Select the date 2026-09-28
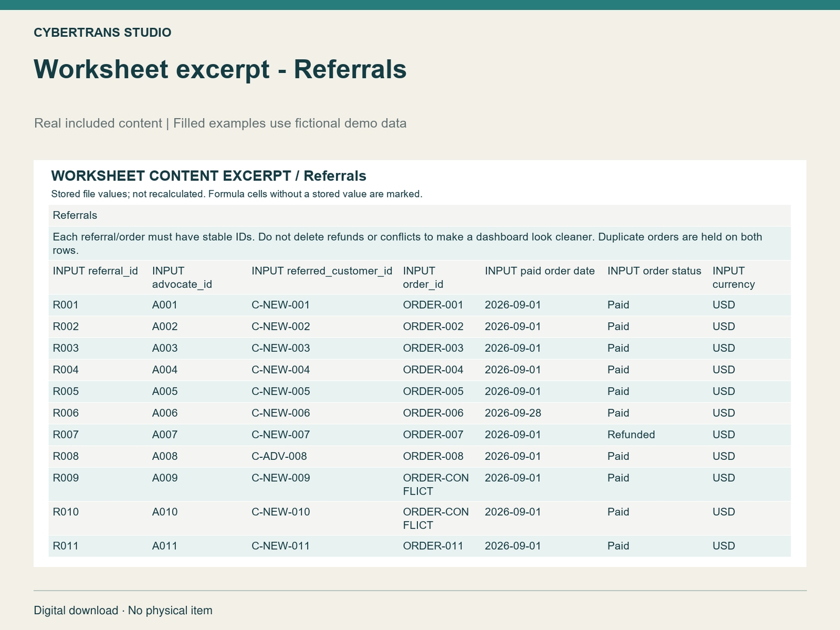 click(513, 413)
